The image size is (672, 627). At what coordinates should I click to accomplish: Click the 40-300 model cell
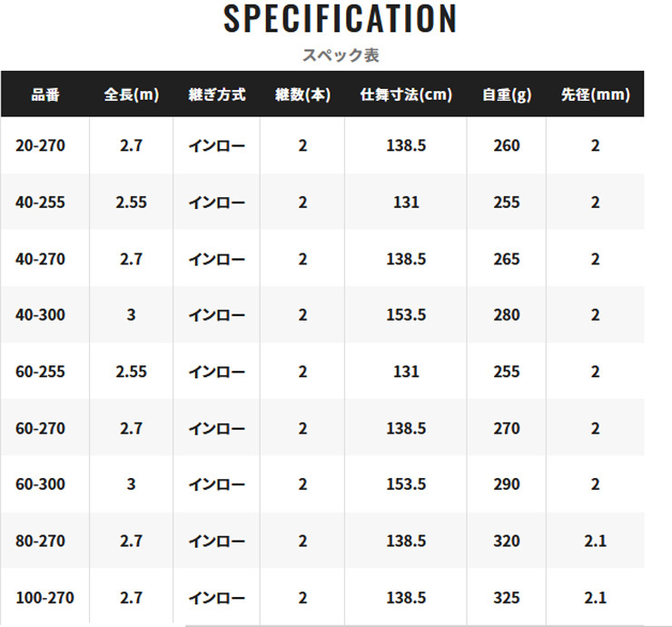click(40, 314)
